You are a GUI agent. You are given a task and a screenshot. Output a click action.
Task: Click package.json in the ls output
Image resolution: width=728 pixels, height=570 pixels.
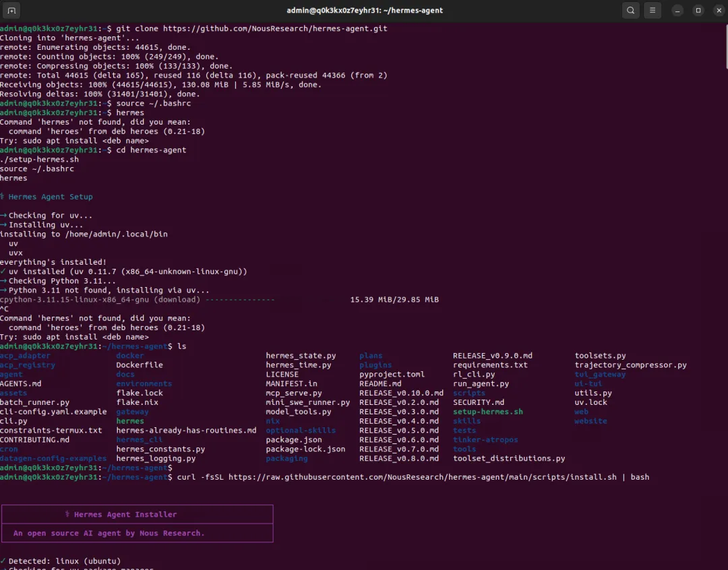click(293, 440)
